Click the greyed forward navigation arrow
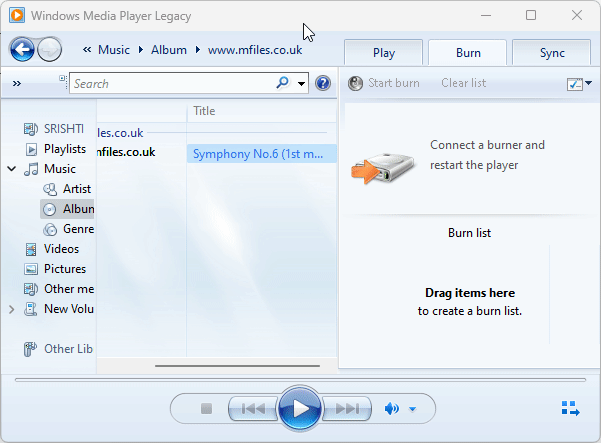 (50, 49)
